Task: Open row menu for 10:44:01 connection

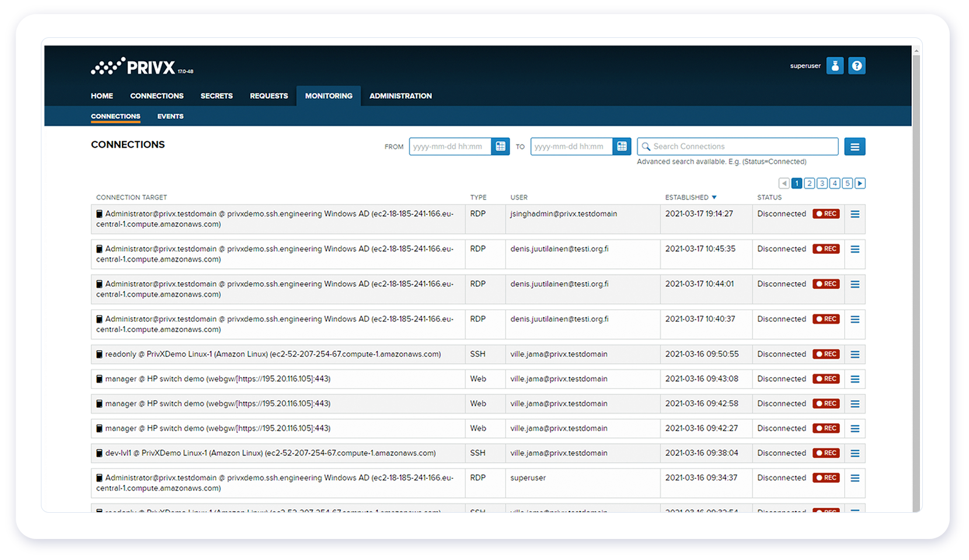Action: coord(855,284)
